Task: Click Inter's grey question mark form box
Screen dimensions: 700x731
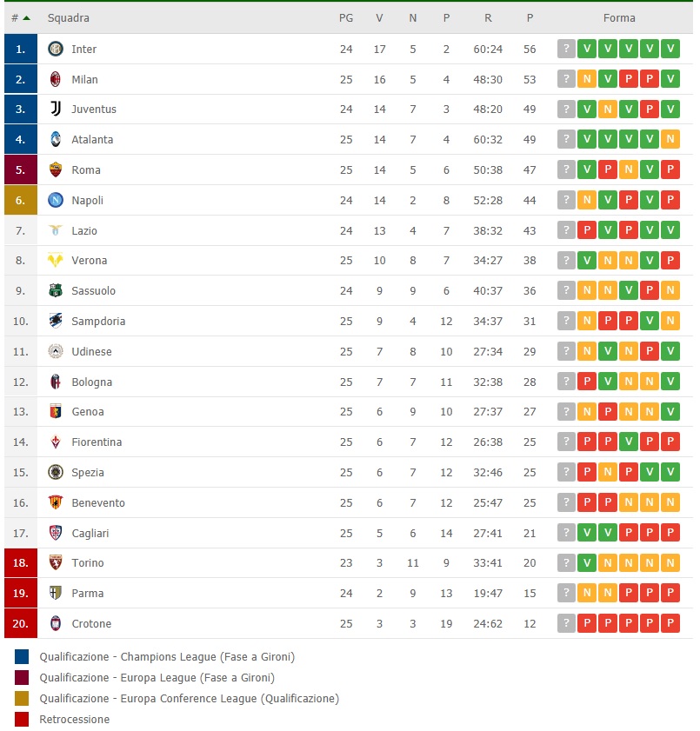Action: [x=566, y=49]
